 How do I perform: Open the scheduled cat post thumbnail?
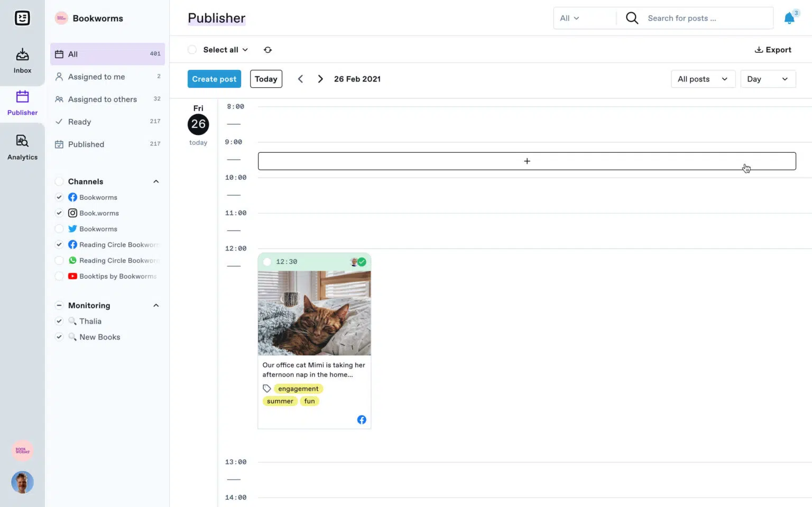pyautogui.click(x=314, y=312)
